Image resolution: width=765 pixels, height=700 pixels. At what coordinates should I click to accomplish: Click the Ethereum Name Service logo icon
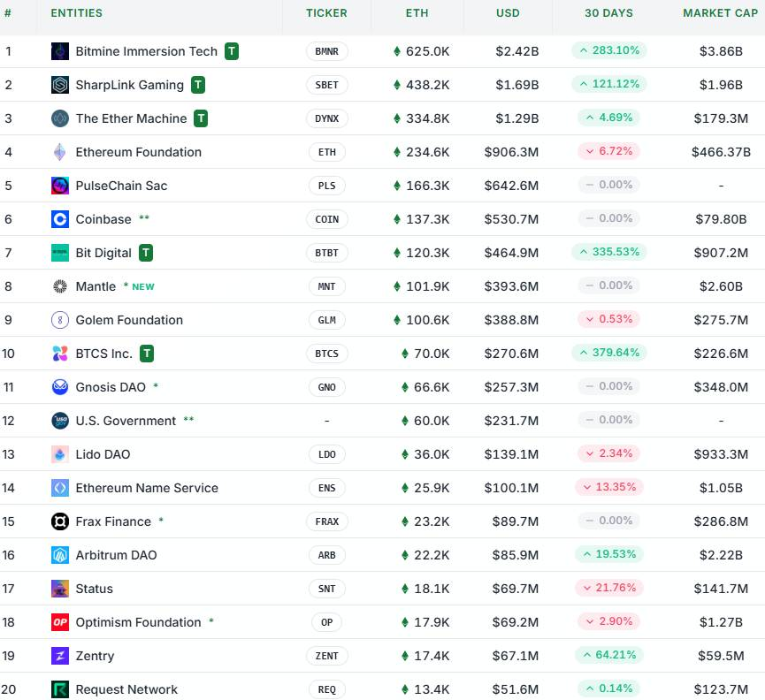[x=60, y=488]
